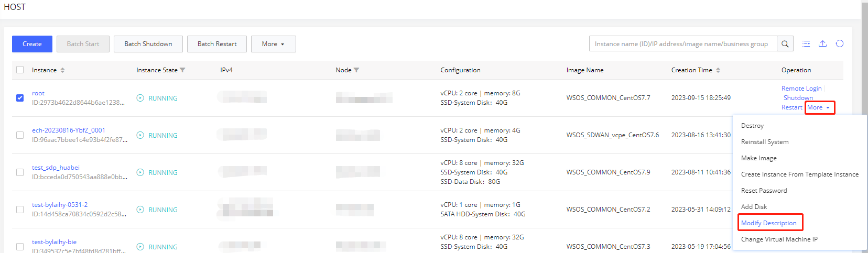Viewport: 868px width, 253px height.
Task: Open the column list settings icon
Action: pyautogui.click(x=806, y=44)
